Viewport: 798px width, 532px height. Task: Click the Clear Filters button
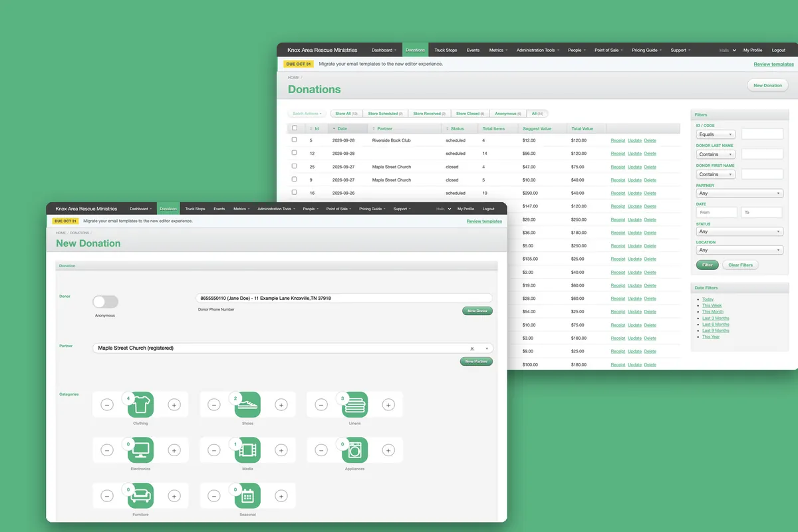point(740,265)
